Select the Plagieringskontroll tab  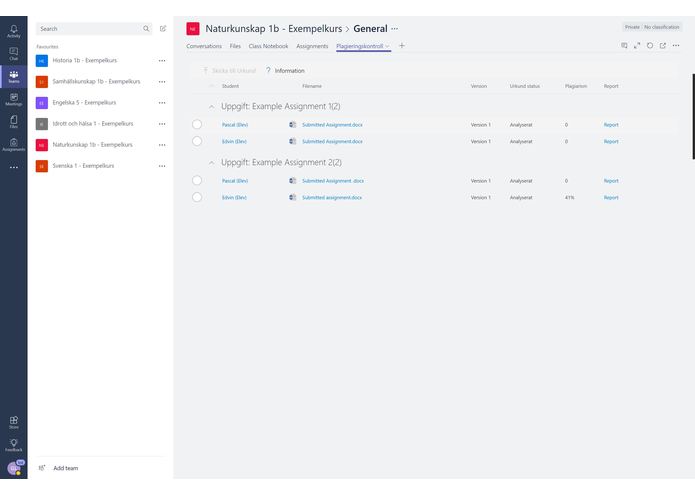click(x=359, y=46)
